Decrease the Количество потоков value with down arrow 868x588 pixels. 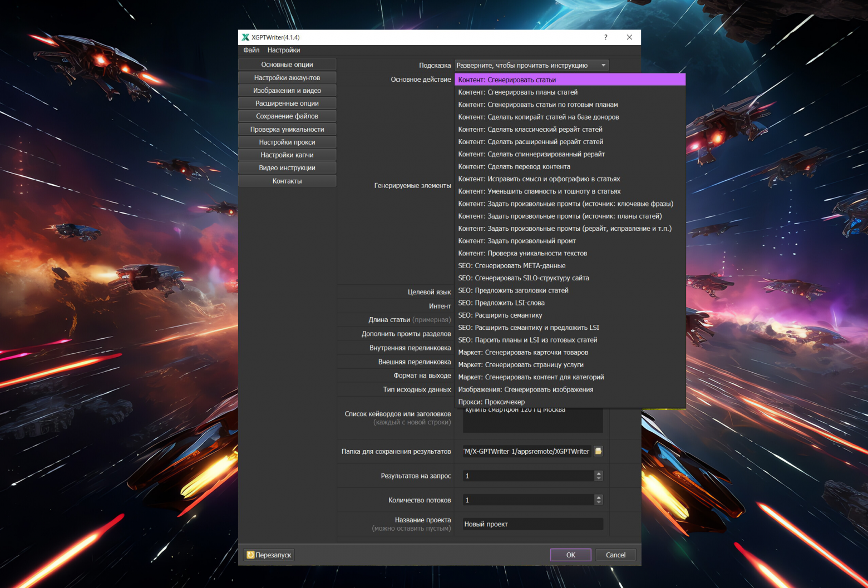coord(599,502)
